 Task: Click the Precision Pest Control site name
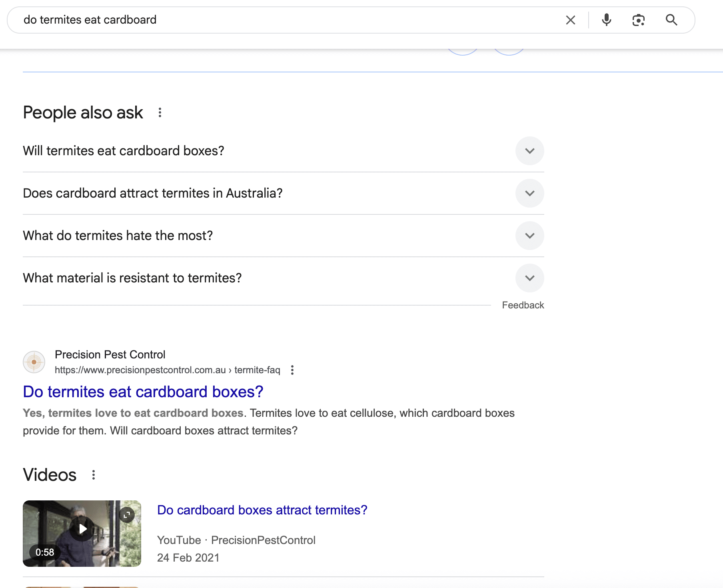tap(110, 354)
